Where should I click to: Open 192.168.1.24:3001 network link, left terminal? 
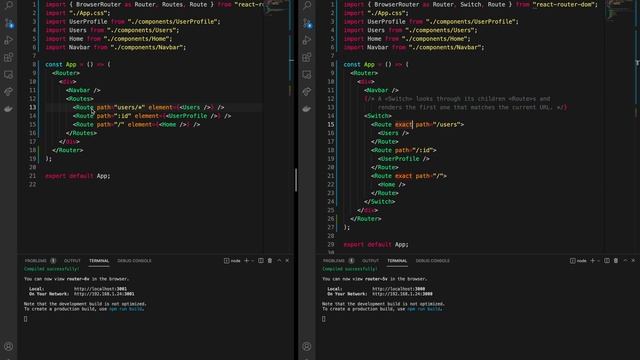coord(104,294)
